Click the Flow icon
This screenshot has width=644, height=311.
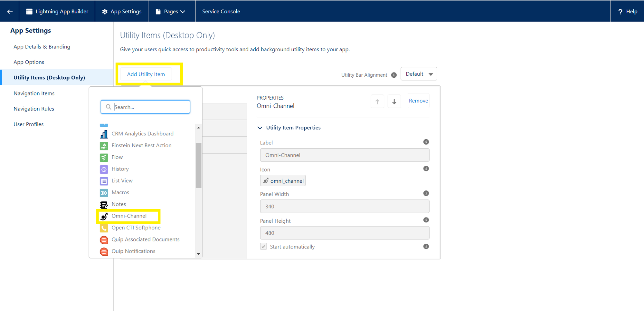[104, 157]
